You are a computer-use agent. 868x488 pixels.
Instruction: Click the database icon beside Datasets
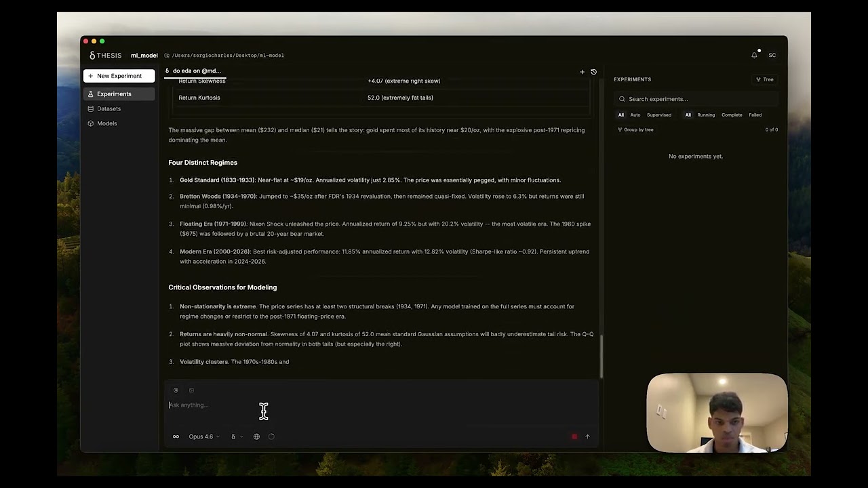coord(91,108)
